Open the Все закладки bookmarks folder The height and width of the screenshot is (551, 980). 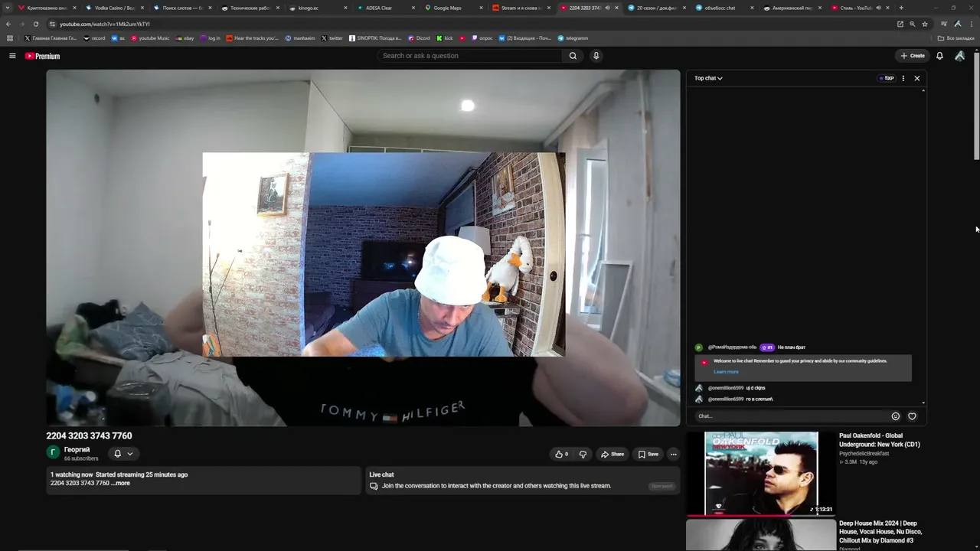tap(956, 38)
